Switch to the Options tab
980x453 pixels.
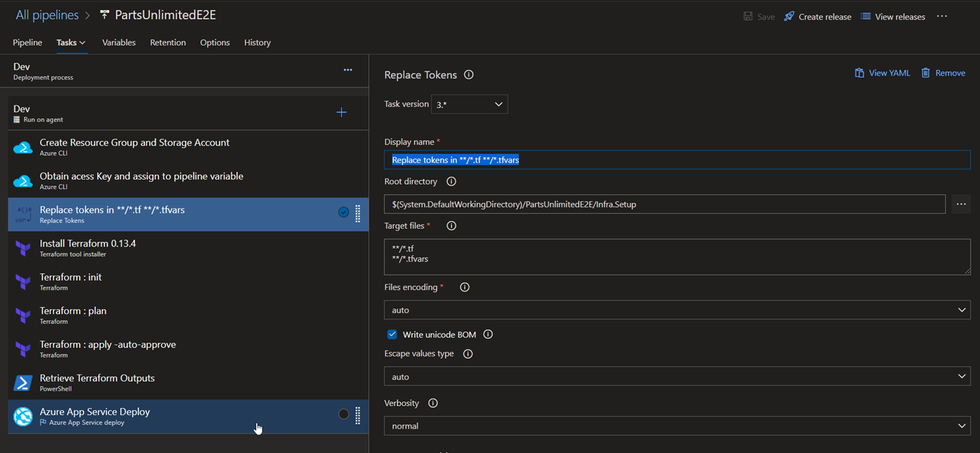215,43
